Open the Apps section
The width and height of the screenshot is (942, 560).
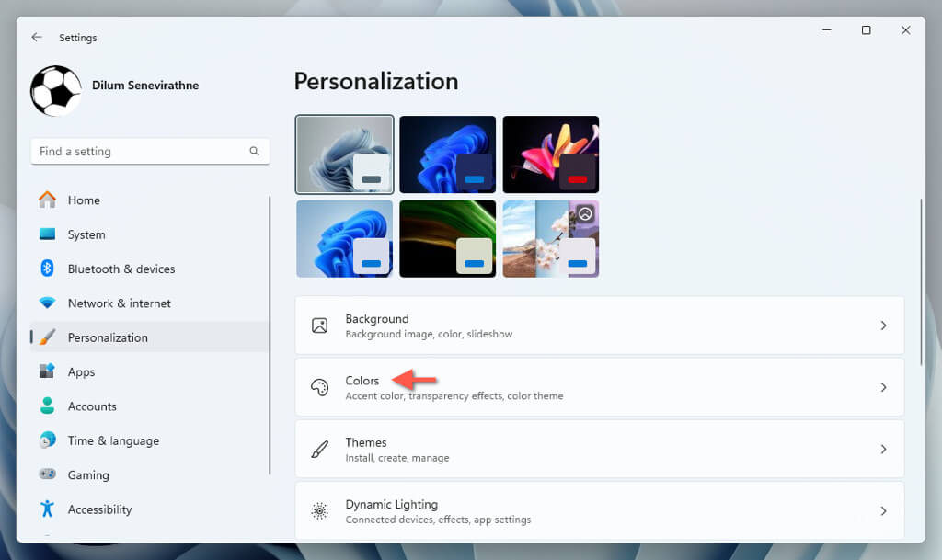click(150, 371)
